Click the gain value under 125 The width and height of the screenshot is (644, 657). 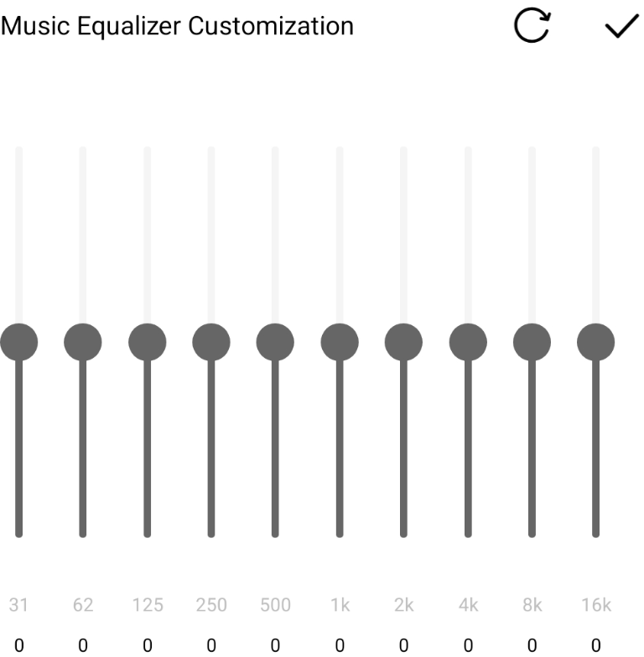[x=147, y=645]
